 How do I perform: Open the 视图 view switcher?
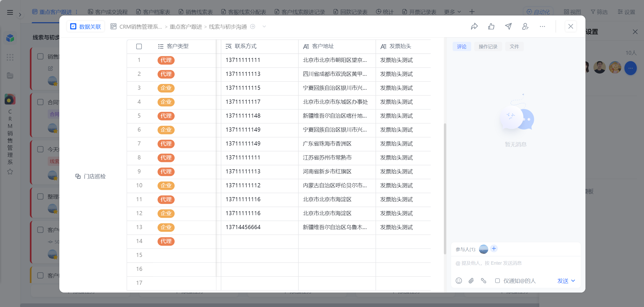(x=573, y=12)
